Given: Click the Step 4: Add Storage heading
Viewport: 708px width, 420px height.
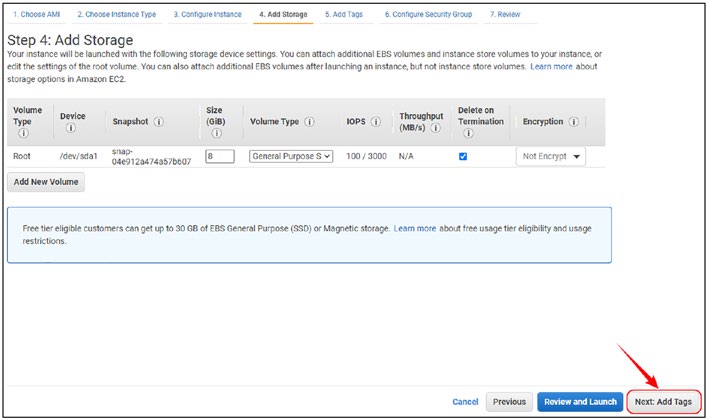Looking at the screenshot, I should 70,40.
